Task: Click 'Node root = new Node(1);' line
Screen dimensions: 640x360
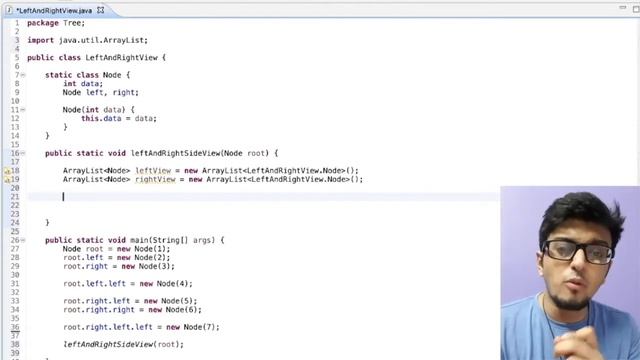Action: click(x=116, y=249)
